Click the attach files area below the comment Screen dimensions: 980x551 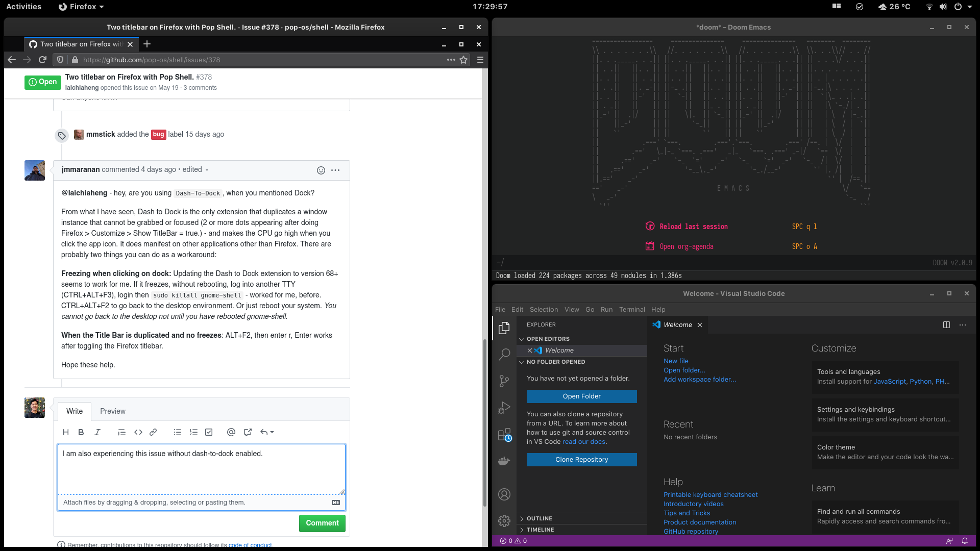point(202,503)
